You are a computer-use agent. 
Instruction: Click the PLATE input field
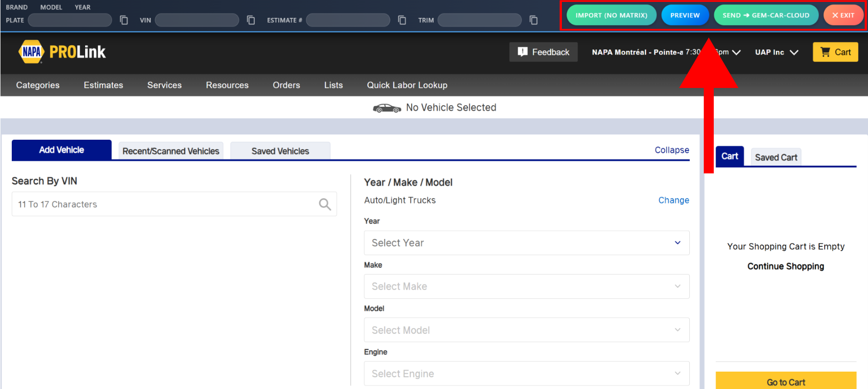(70, 20)
